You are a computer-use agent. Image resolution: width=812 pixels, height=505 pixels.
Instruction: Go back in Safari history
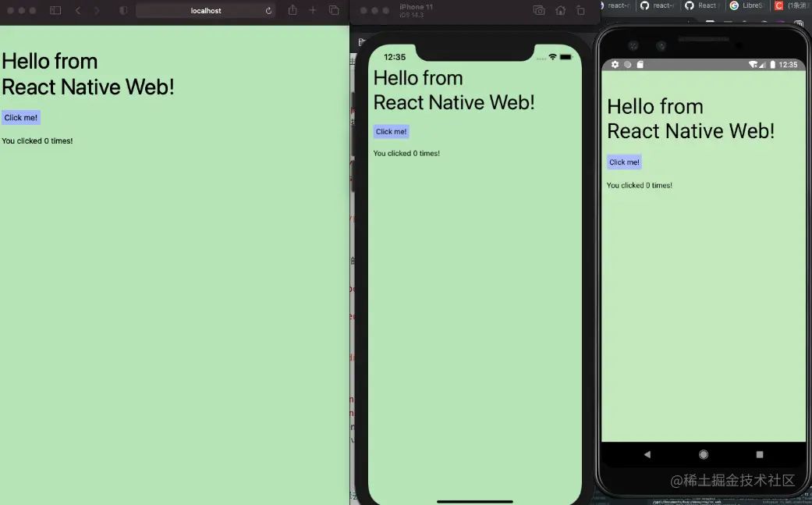[x=78, y=10]
